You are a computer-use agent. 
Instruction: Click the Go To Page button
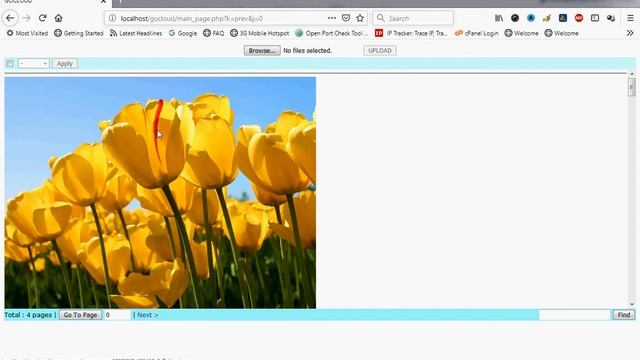[x=80, y=315]
